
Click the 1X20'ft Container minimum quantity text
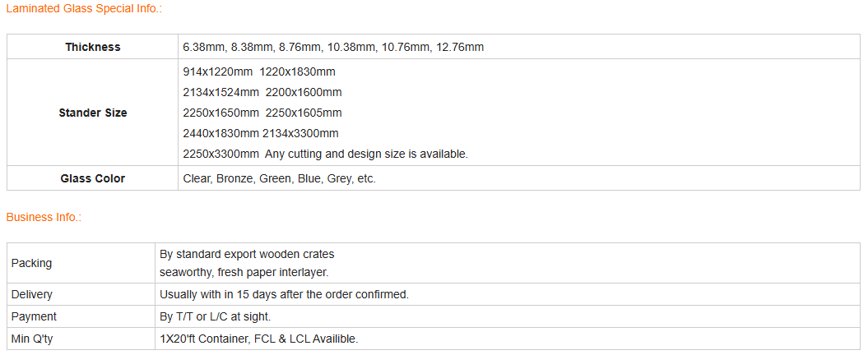[x=259, y=339]
